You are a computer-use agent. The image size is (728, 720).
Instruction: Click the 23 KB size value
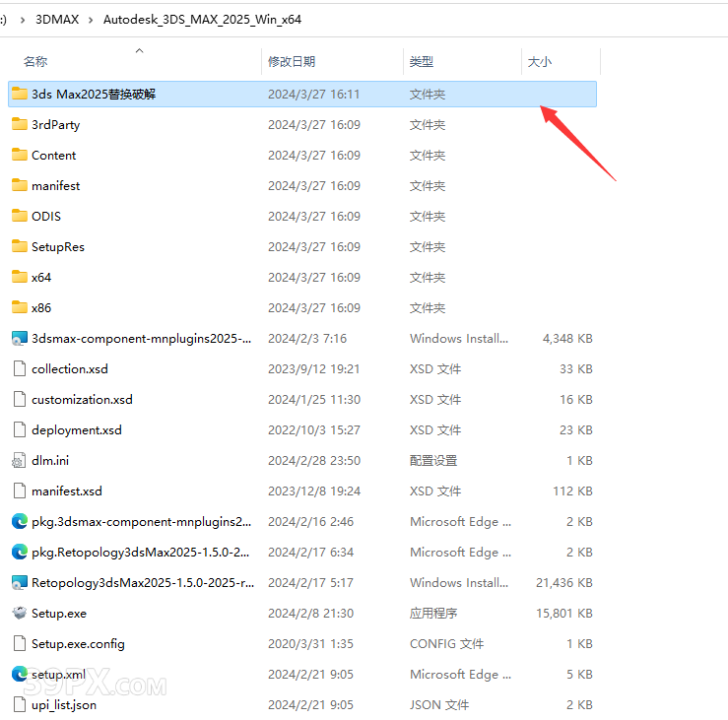pos(576,429)
